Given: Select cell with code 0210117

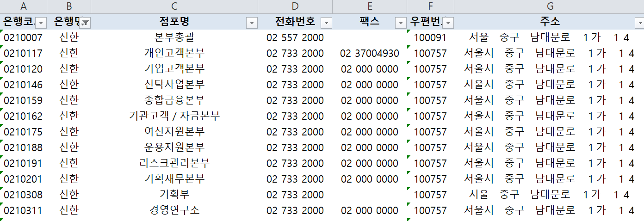Looking at the screenshot, I should pyautogui.click(x=24, y=53).
